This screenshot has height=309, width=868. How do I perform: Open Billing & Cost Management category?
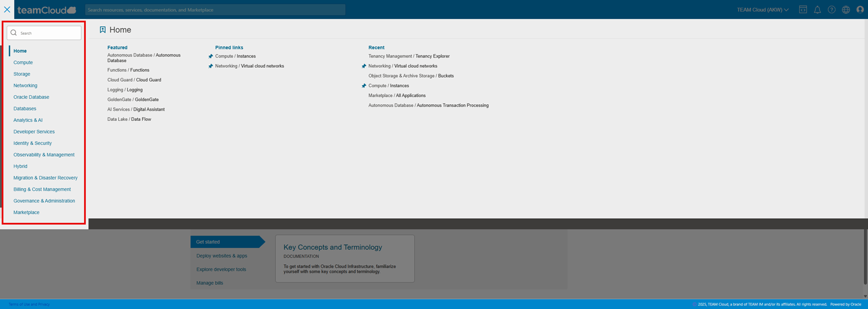click(x=42, y=189)
